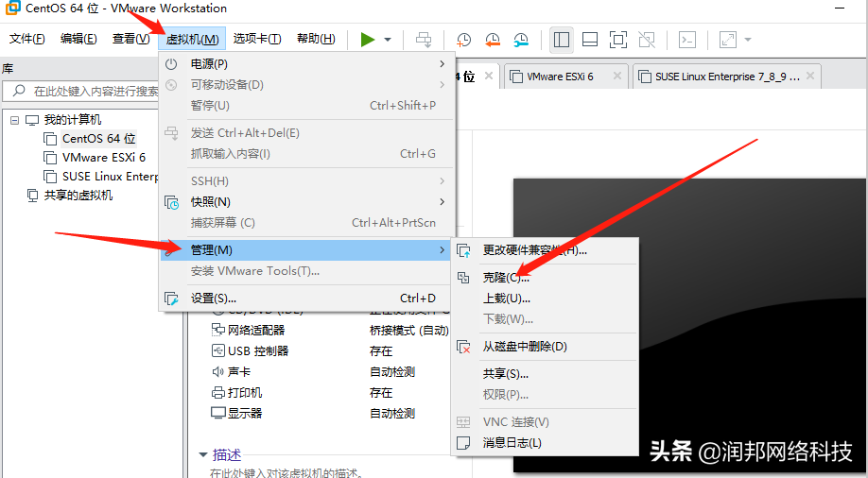Select 上载(U)... in the submenu
868x478 pixels.
(546, 299)
